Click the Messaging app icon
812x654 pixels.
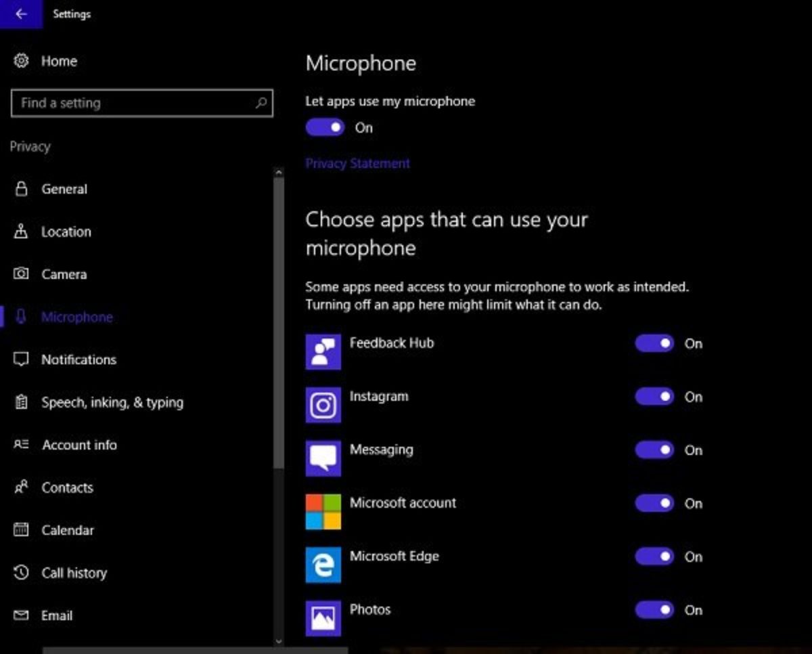coord(323,458)
